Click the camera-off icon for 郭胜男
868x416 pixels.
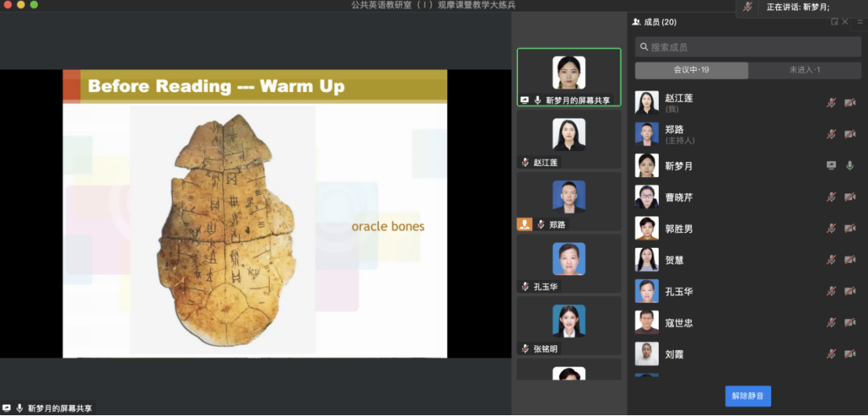(850, 229)
